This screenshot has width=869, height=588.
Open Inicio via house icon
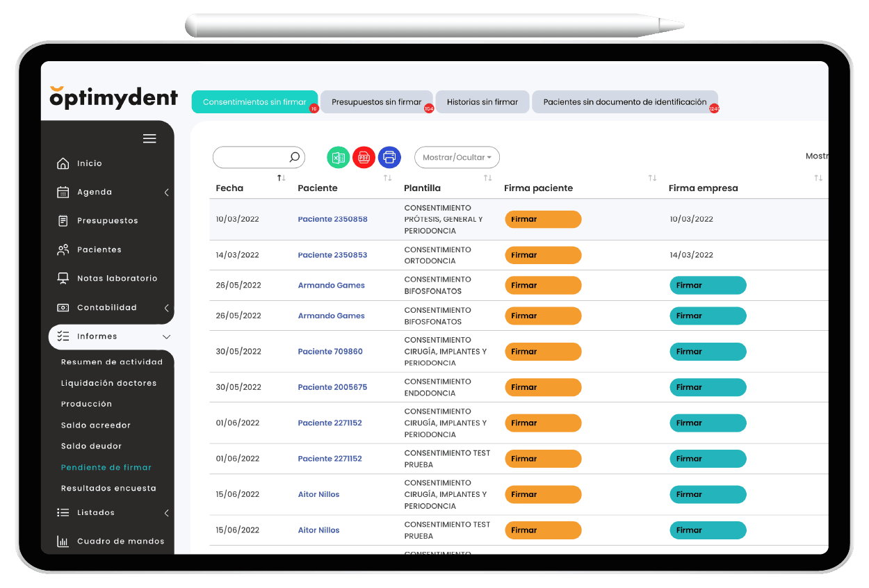pos(63,163)
